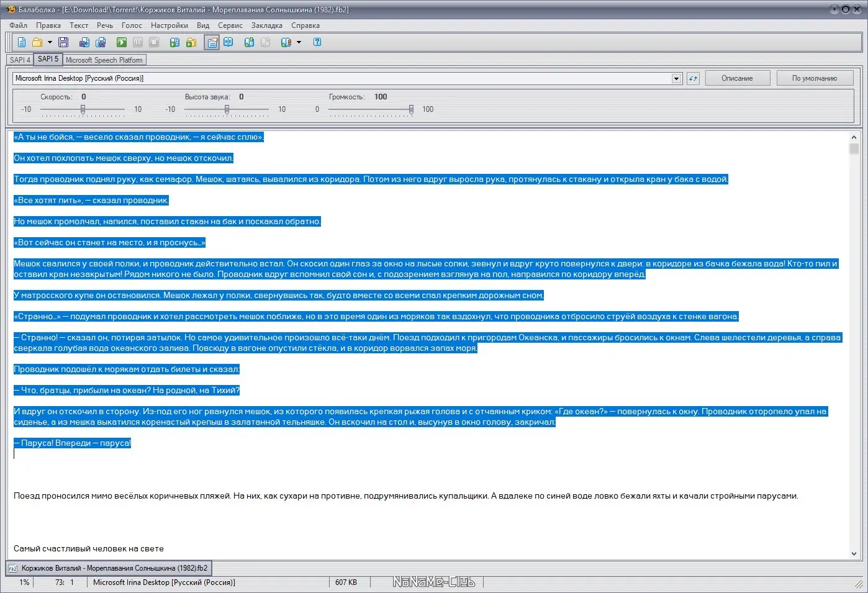
Task: Click the text area scrollbar down arrow
Action: tap(854, 553)
